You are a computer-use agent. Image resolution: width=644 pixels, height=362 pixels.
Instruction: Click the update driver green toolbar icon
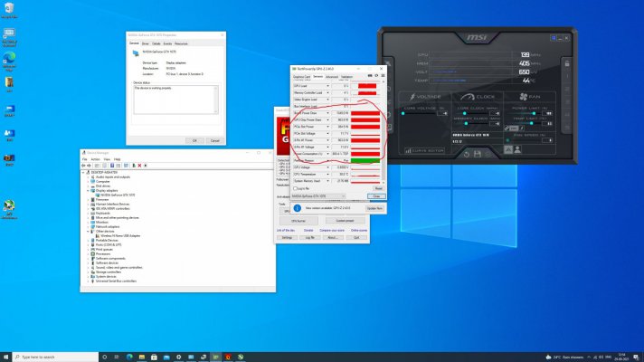(134, 166)
